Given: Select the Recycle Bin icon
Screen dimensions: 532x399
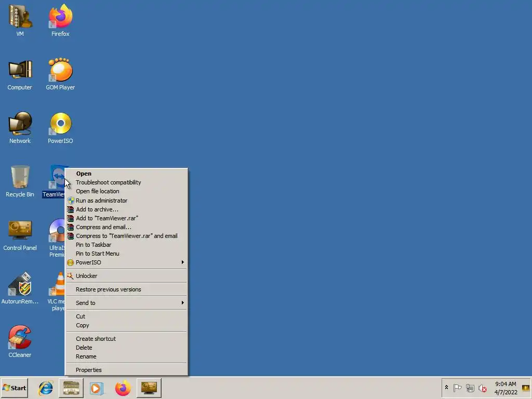Looking at the screenshot, I should 20,181.
